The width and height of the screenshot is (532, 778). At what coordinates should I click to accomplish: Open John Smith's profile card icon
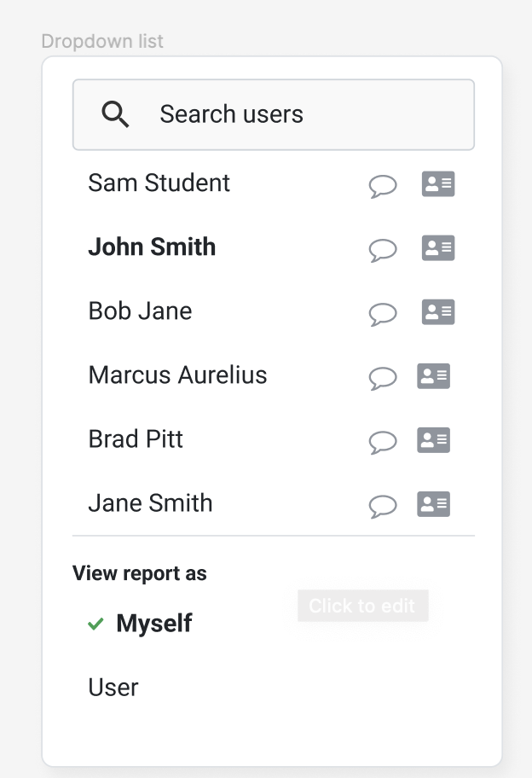pos(438,247)
